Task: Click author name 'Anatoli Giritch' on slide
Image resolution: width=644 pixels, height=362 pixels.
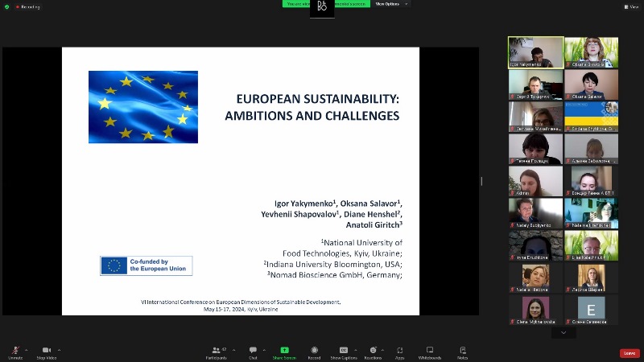Action: 373,225
